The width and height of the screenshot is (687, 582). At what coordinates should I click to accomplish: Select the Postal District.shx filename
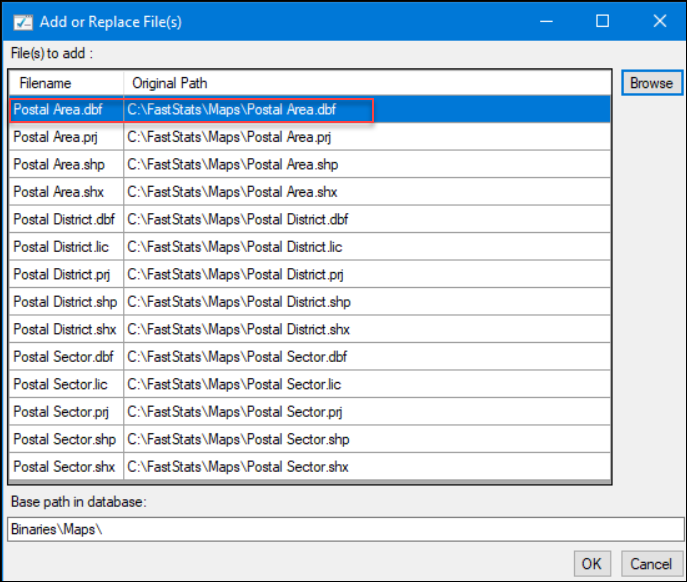click(x=65, y=330)
